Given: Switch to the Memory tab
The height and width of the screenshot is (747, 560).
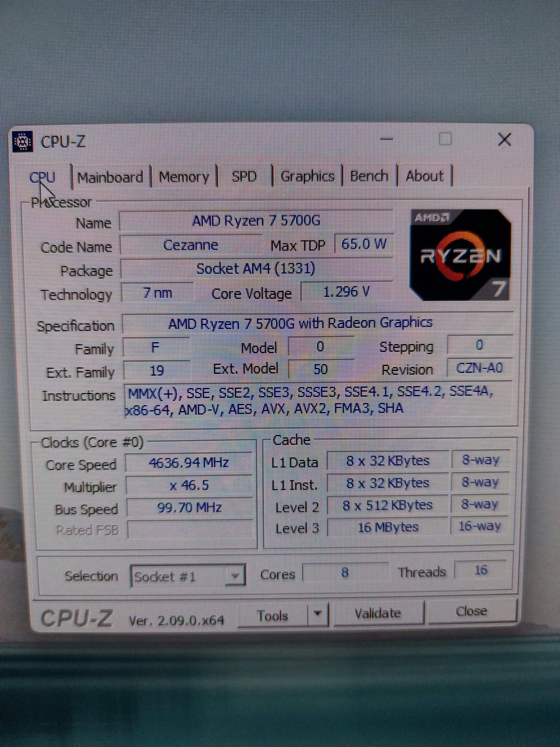Looking at the screenshot, I should 184,177.
